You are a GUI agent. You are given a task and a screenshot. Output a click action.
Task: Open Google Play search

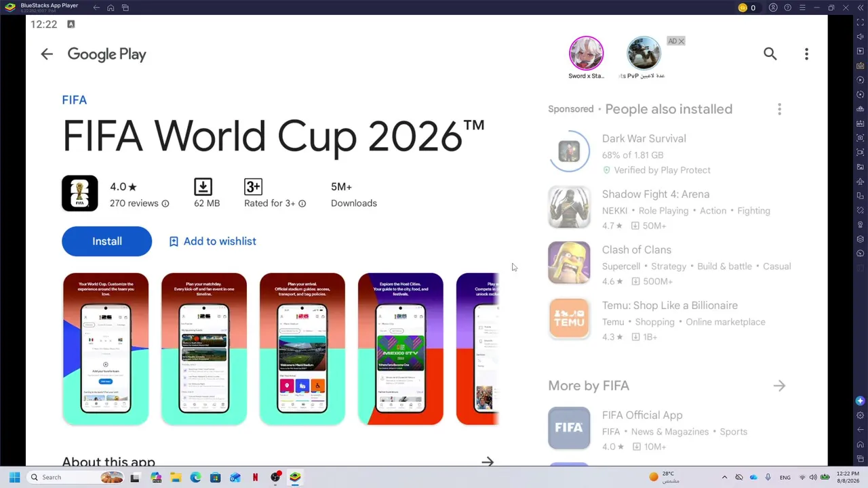770,54
